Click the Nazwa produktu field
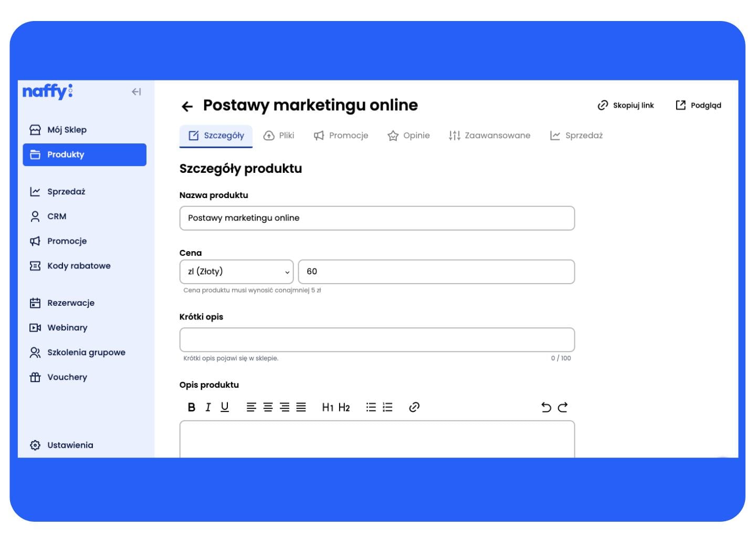756x538 pixels. click(377, 218)
